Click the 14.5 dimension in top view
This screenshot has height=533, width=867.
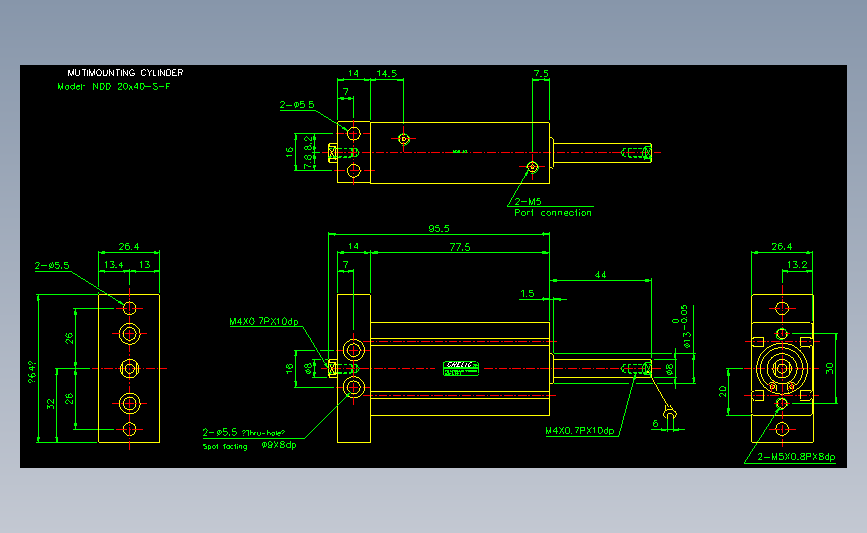coord(387,73)
